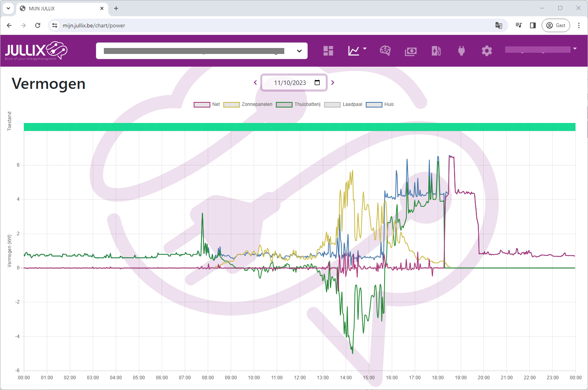This screenshot has width=588, height=390.
Task: Open the brain algorithm icon
Action: click(x=385, y=51)
